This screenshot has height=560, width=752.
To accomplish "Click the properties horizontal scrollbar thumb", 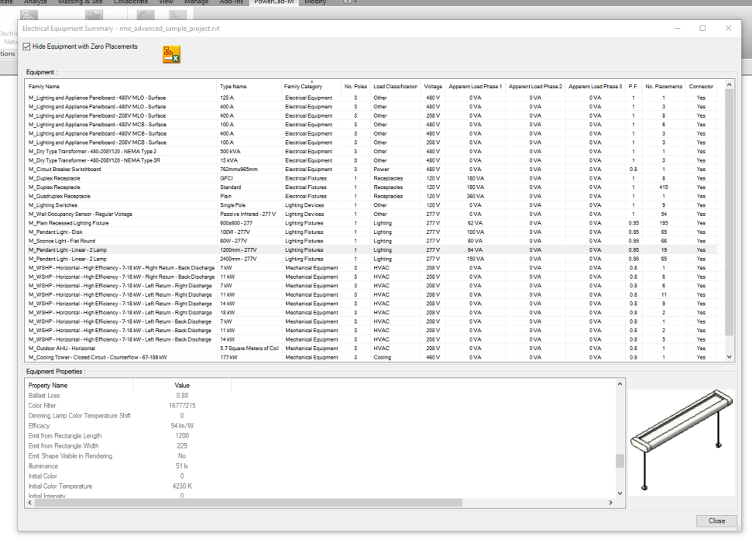I will click(248, 503).
